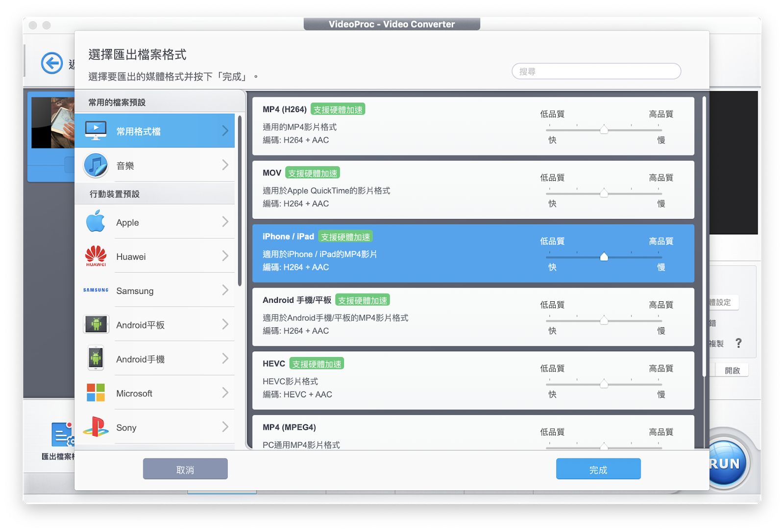Screen dimensions: 784x532
Task: Click the 複製 label in main window
Action: point(716,343)
